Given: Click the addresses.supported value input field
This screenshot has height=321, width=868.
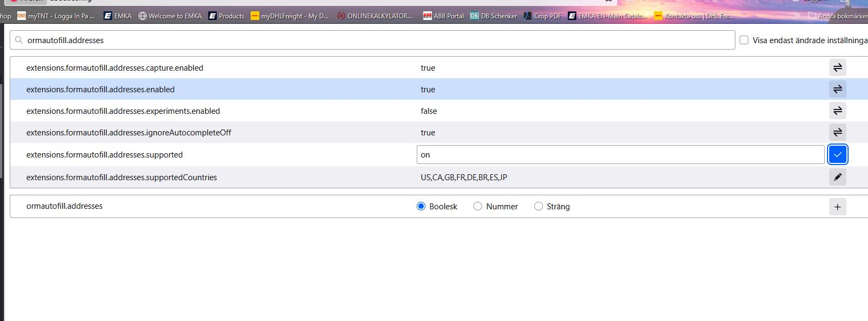Looking at the screenshot, I should point(621,154).
